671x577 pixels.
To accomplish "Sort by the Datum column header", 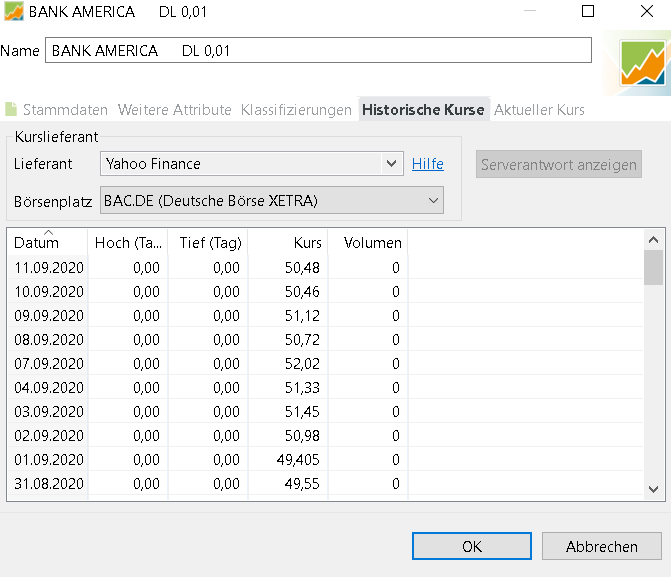I will coord(47,243).
